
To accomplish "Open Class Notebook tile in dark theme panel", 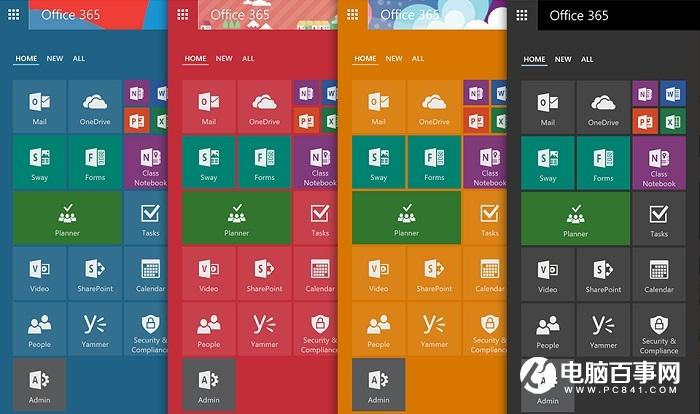I will tap(659, 163).
